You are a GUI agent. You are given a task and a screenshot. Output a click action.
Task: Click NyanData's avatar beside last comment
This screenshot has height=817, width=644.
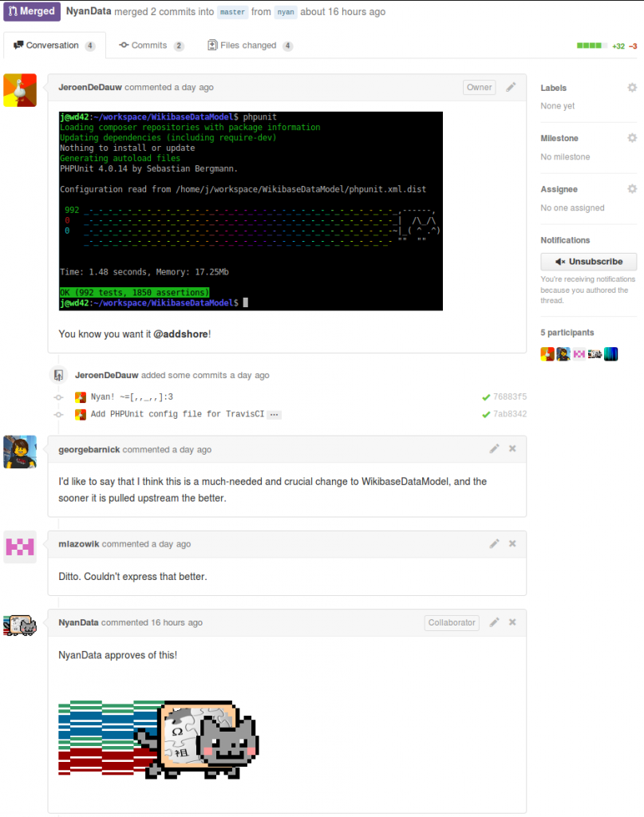pos(20,626)
